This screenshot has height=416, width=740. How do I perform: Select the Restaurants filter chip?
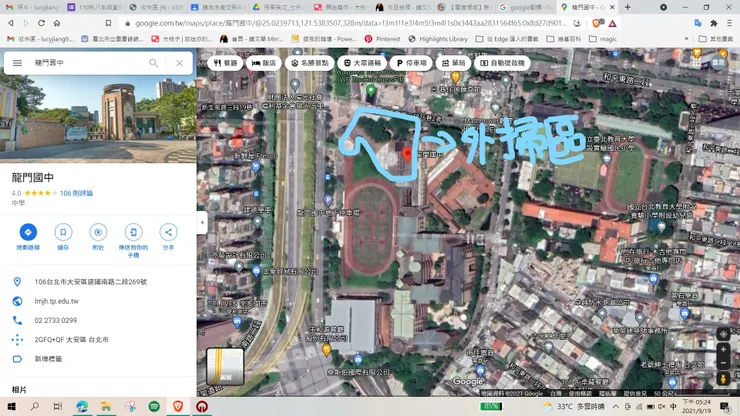pyautogui.click(x=225, y=63)
